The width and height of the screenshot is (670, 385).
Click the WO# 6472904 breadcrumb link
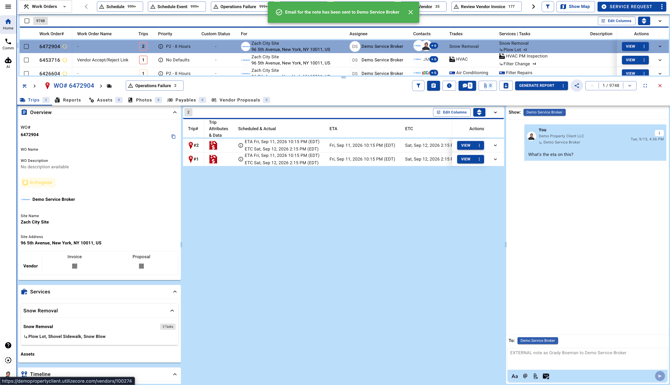pos(73,85)
